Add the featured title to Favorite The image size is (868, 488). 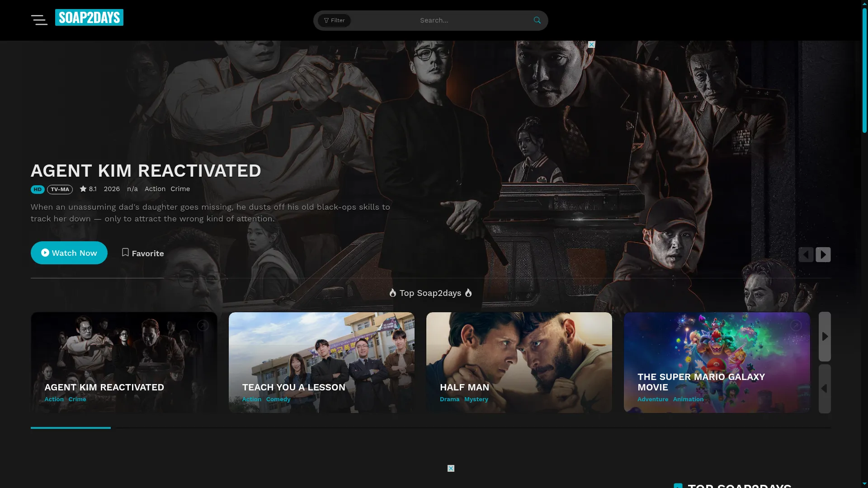[143, 253]
